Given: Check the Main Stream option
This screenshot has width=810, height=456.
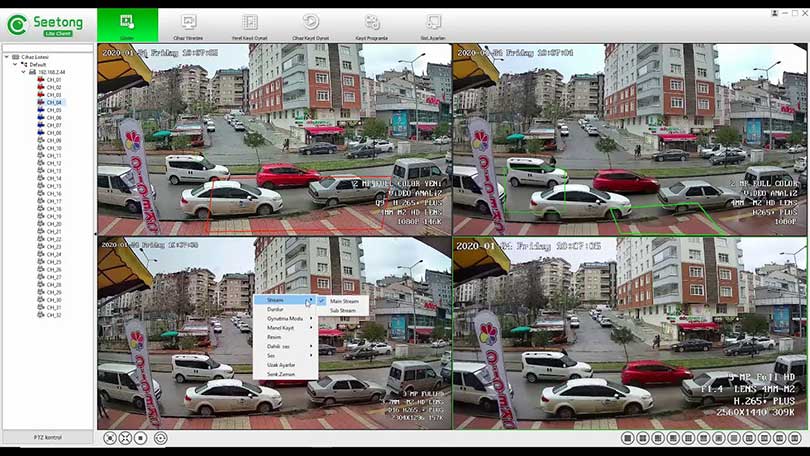Looking at the screenshot, I should tap(343, 301).
